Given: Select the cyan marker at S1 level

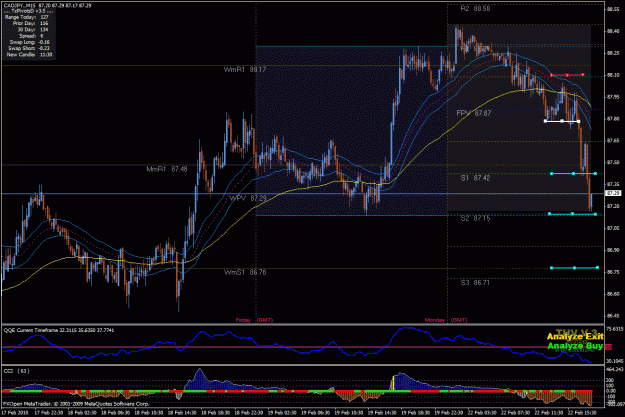Looking at the screenshot, I should pyautogui.click(x=573, y=173).
